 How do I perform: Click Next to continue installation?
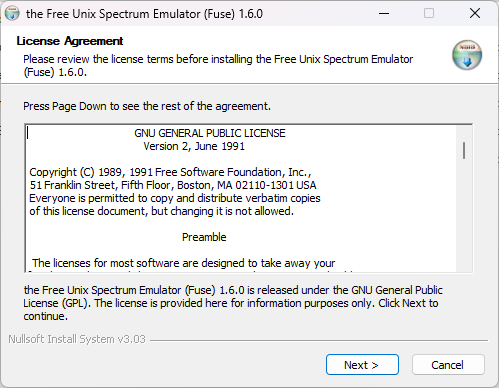pos(362,365)
